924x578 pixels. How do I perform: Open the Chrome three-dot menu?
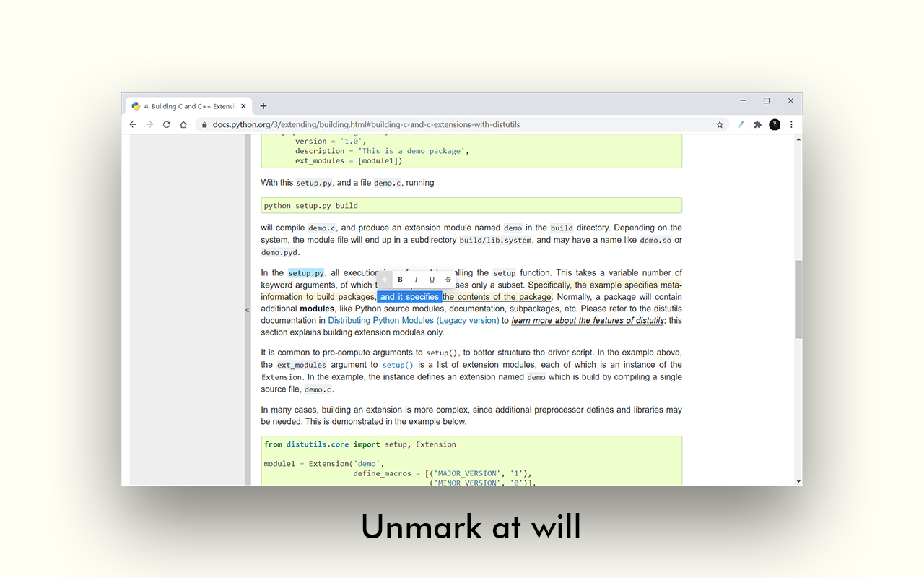click(x=791, y=124)
